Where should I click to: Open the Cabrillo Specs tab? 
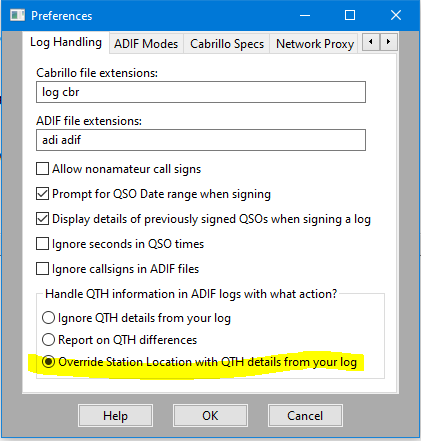pyautogui.click(x=227, y=44)
